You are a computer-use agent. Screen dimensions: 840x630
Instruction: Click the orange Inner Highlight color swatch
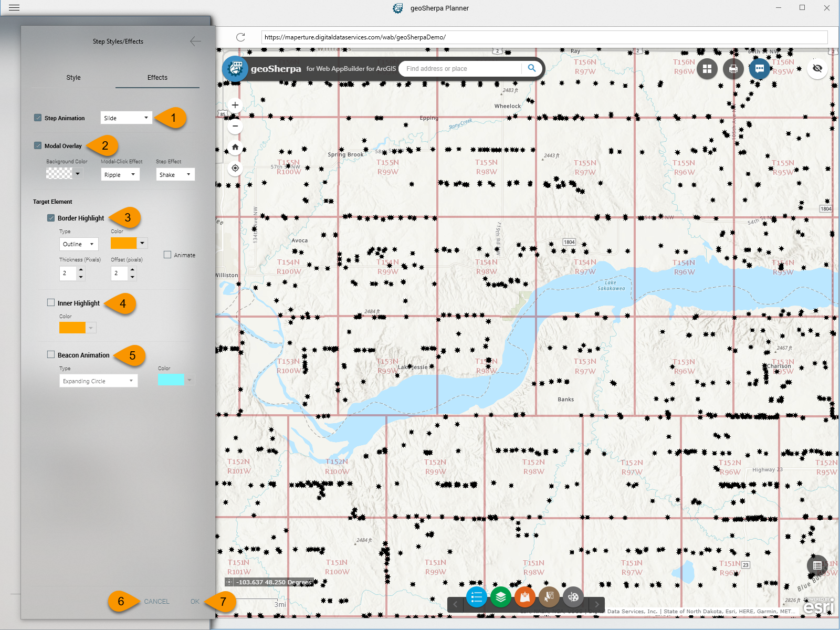72,328
